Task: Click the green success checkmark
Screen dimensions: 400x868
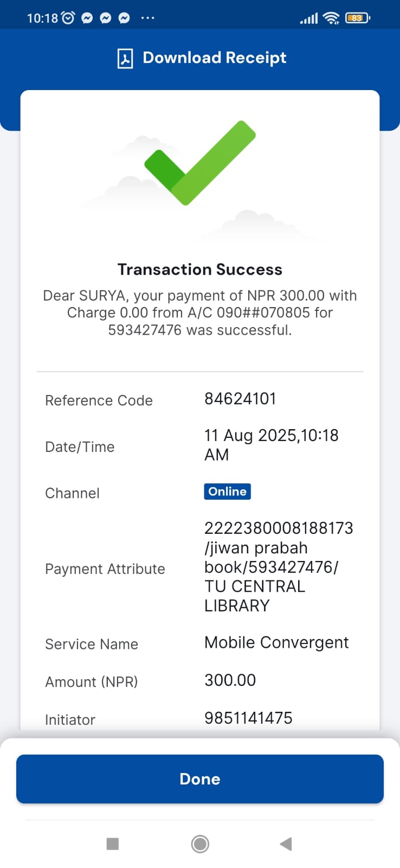Action: (x=199, y=163)
